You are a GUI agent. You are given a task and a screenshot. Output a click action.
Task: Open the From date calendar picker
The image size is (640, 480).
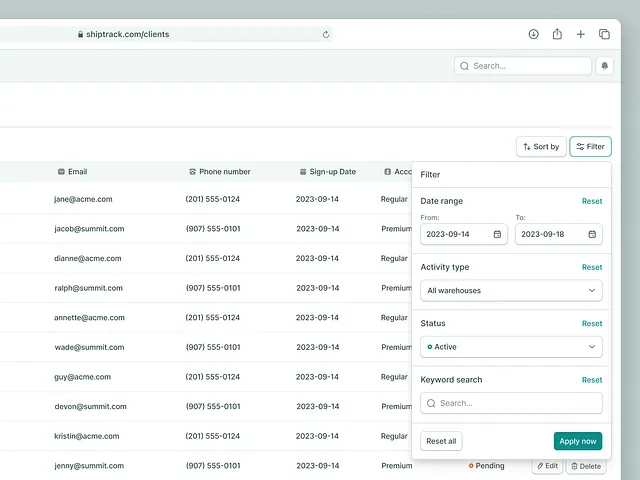point(497,234)
